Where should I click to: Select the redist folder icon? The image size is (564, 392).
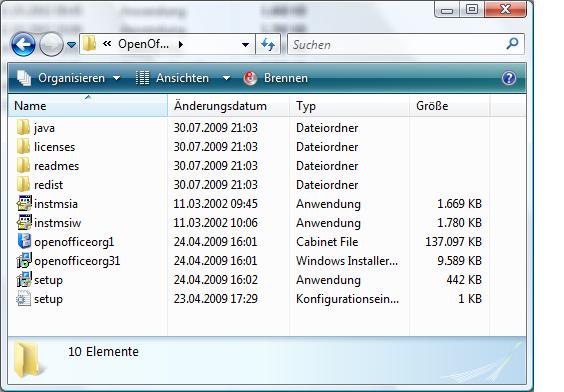pyautogui.click(x=24, y=185)
